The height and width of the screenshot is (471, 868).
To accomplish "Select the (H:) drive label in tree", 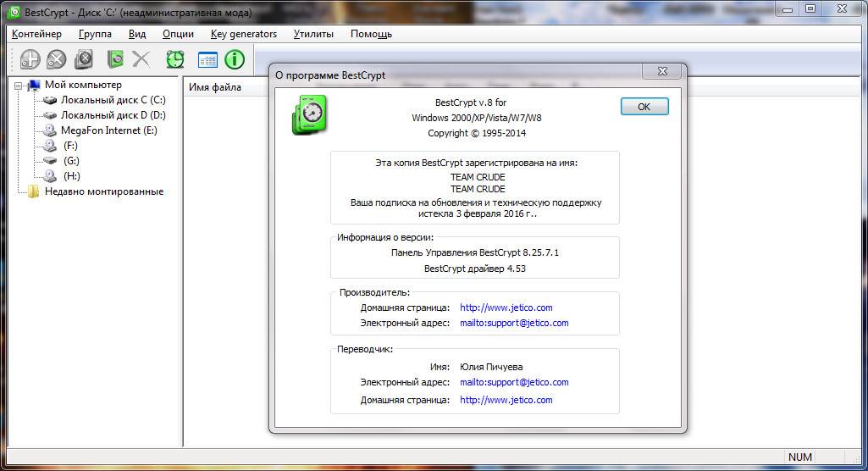I will [71, 176].
